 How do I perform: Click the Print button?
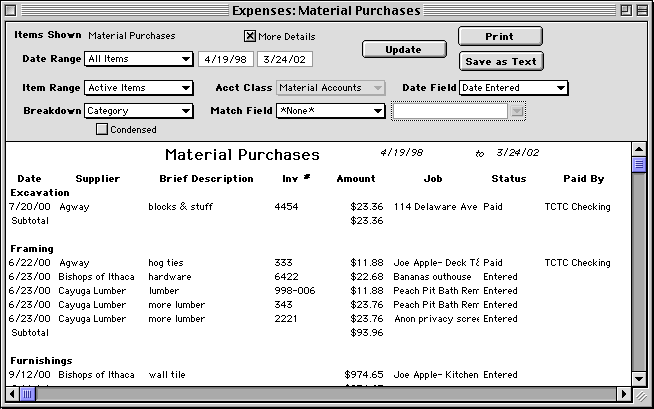[499, 36]
